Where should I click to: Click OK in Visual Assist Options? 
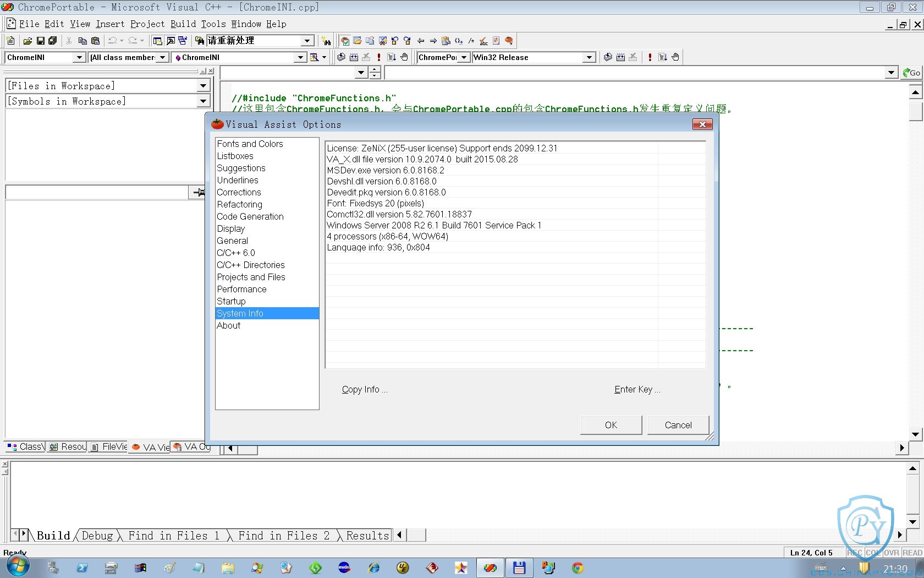tap(611, 425)
